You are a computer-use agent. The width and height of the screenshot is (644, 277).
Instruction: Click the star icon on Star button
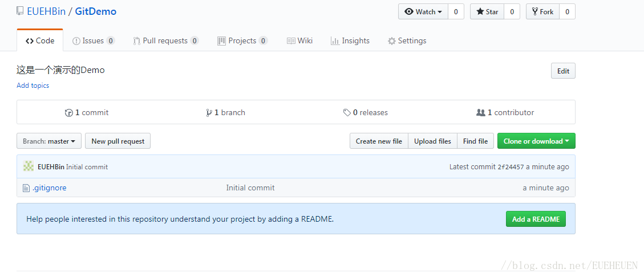click(480, 11)
